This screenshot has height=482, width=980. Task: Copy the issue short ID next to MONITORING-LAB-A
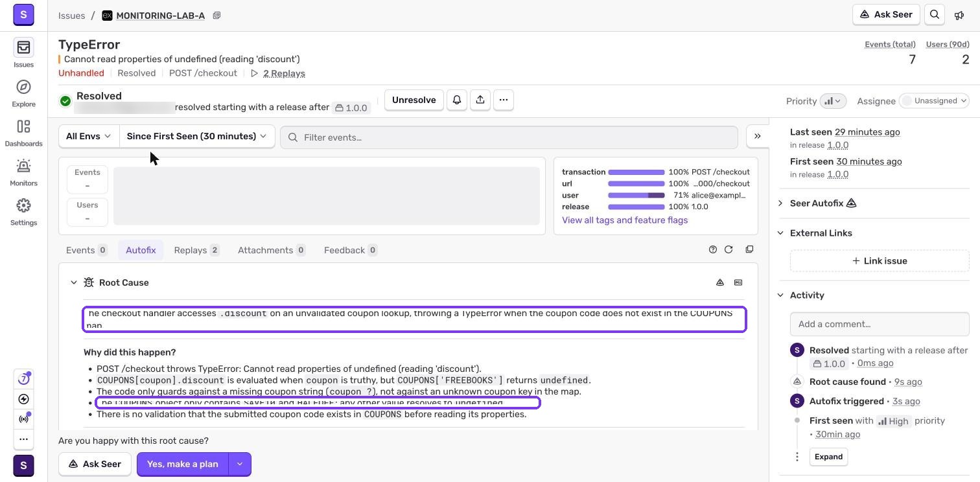click(216, 16)
